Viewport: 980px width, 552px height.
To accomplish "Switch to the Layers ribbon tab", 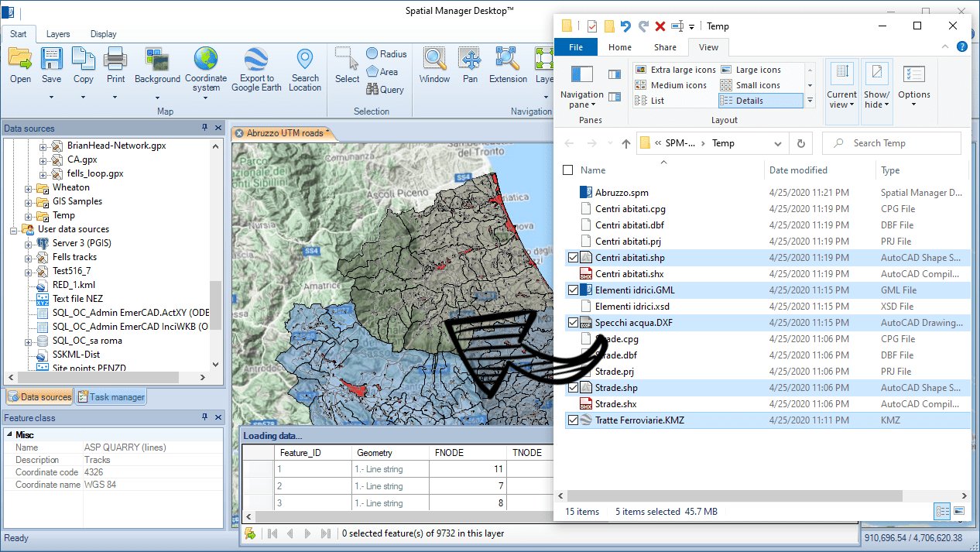I will click(x=58, y=34).
